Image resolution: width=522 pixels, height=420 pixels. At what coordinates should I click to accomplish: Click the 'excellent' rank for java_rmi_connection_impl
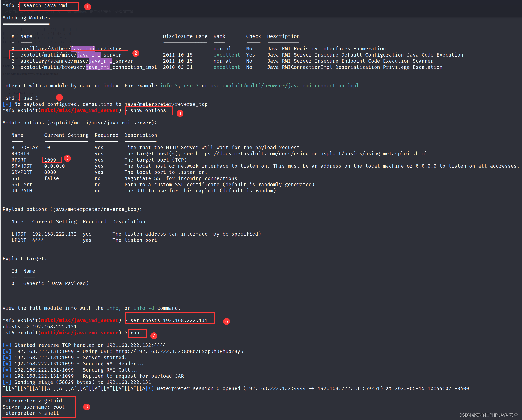(227, 67)
